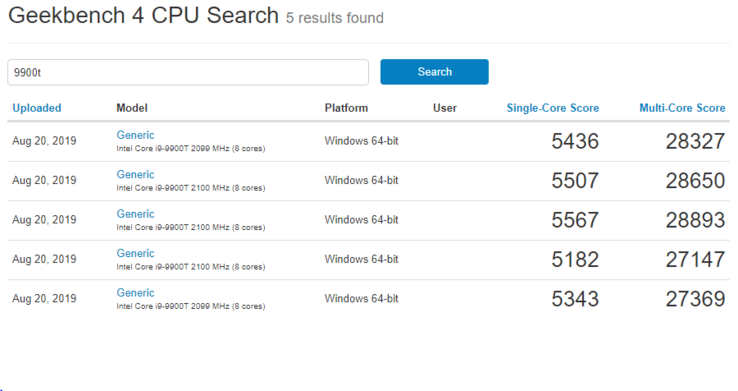Click Windows 64-bit in the 27147 row

coord(361,259)
